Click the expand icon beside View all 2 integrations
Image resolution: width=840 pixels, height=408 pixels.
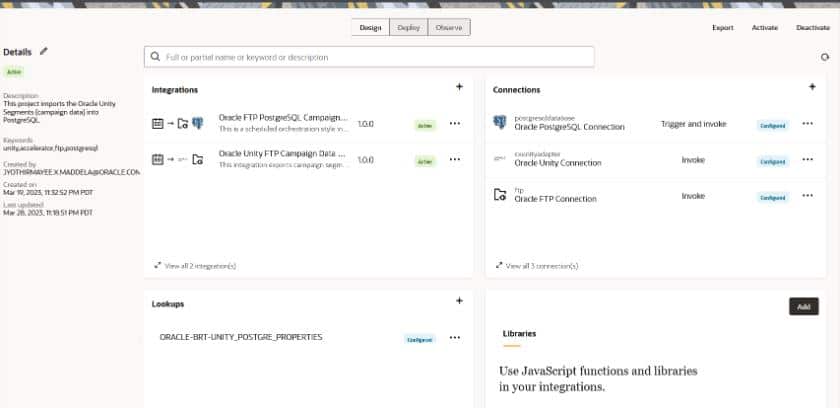(157, 266)
